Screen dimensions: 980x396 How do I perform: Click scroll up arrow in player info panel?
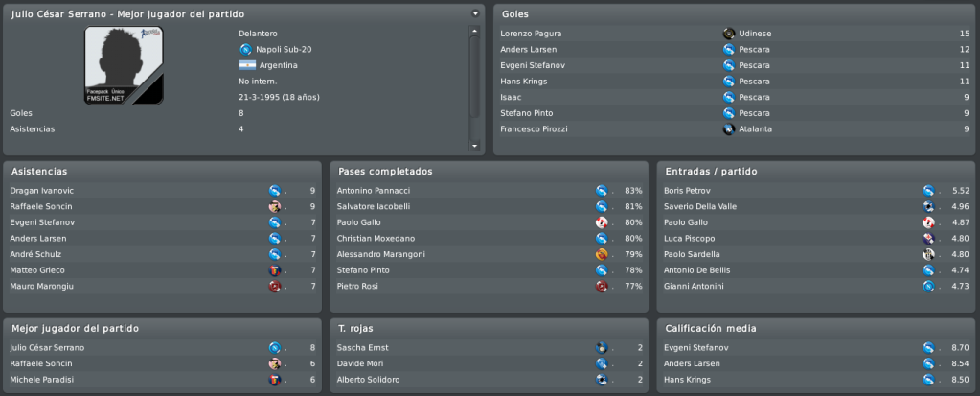(x=475, y=31)
